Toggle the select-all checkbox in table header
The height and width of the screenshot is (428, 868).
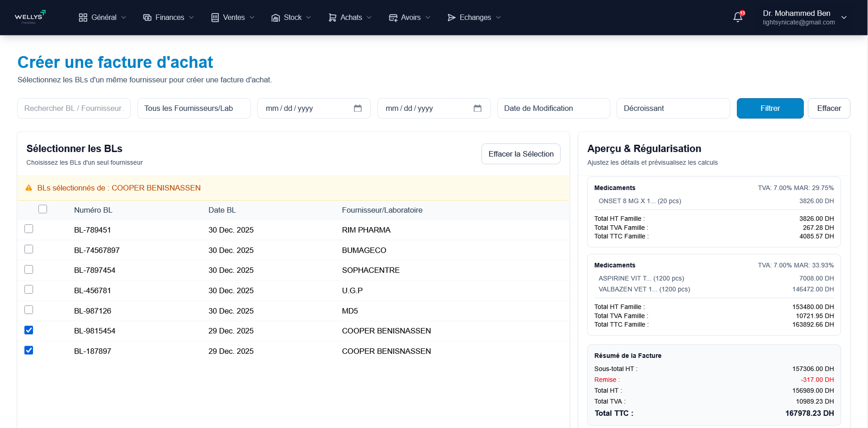tap(43, 209)
